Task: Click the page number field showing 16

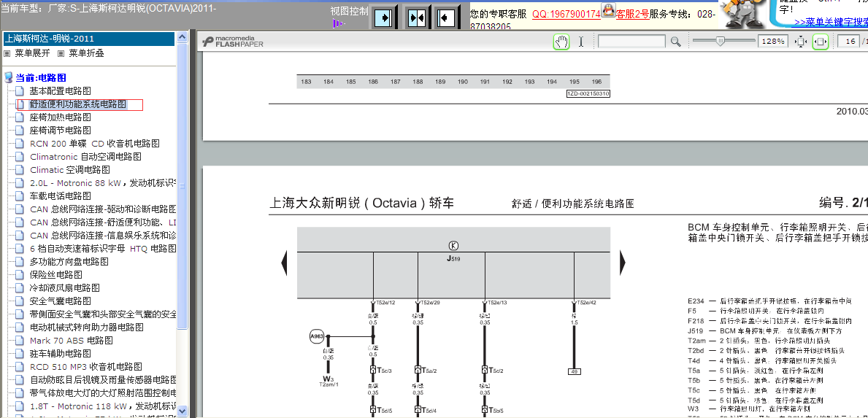Action: pos(848,42)
